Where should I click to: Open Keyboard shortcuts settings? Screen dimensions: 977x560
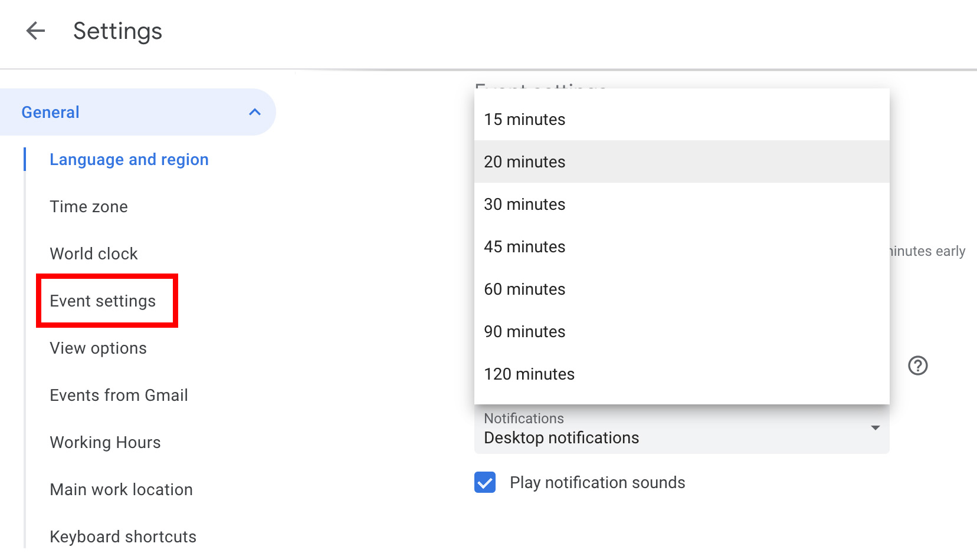pyautogui.click(x=123, y=536)
